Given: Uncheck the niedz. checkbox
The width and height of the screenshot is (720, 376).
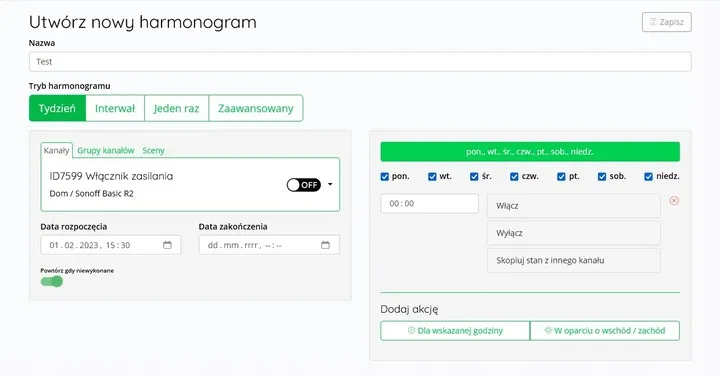Looking at the screenshot, I should (648, 177).
